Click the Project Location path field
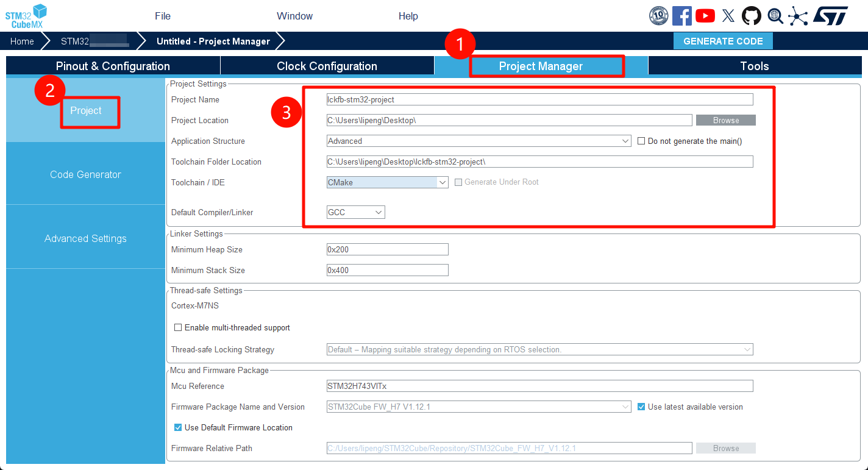 point(510,120)
